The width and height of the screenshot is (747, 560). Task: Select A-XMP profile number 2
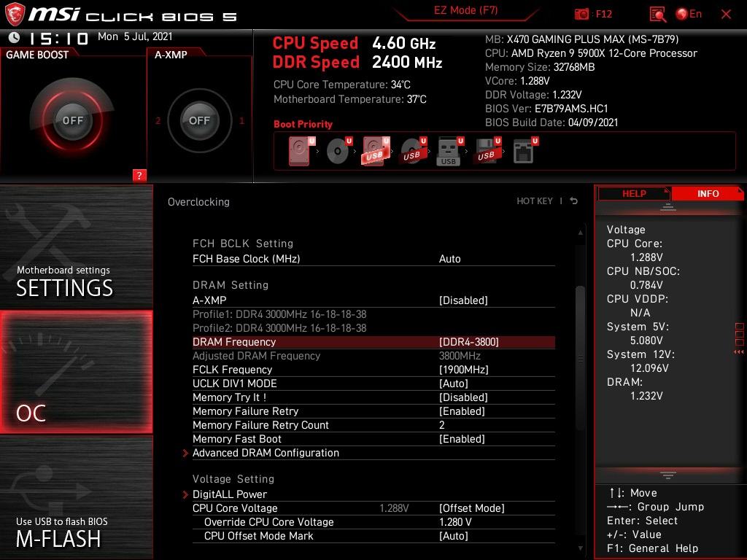pos(158,121)
